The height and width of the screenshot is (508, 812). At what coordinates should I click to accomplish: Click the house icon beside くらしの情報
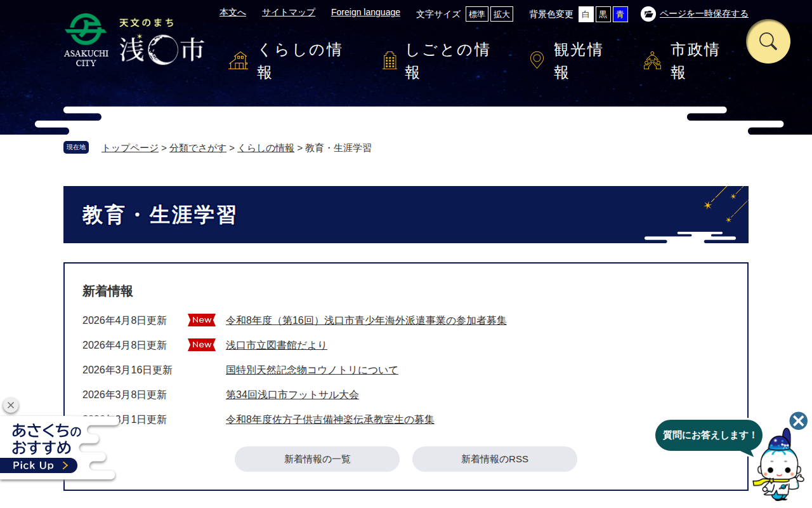click(239, 60)
